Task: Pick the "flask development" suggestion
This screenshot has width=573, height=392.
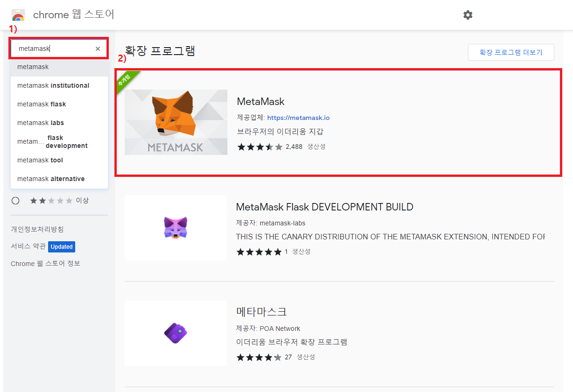Action: [x=59, y=141]
